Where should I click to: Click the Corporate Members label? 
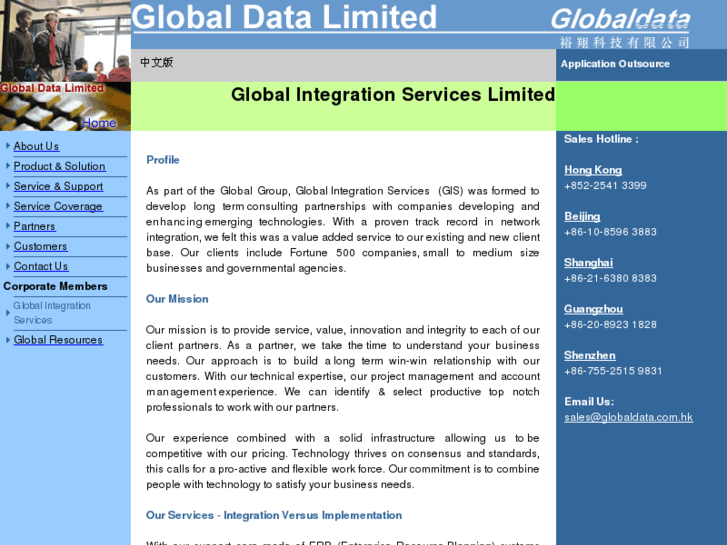tap(55, 286)
